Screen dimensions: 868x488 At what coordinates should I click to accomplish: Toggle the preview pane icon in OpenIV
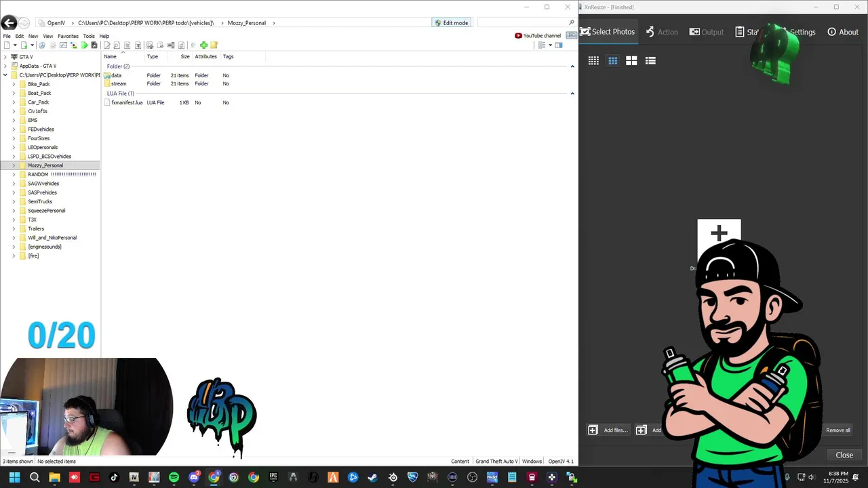pos(559,45)
